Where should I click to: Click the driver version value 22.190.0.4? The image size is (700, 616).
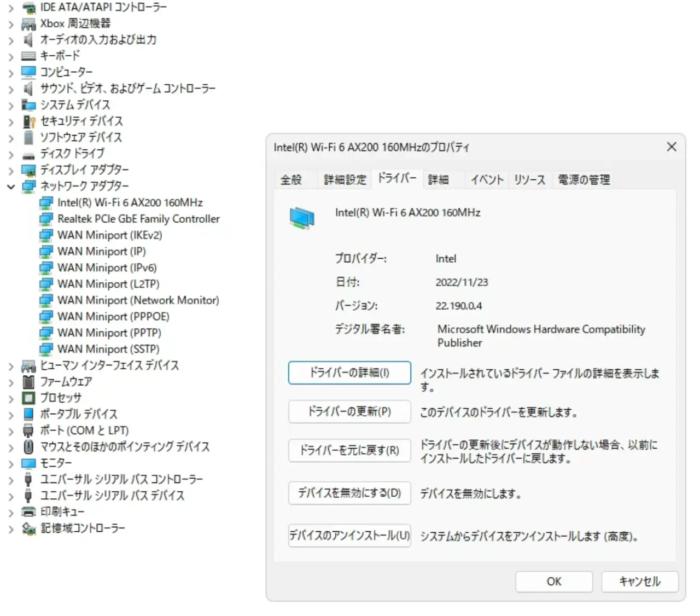pos(459,306)
